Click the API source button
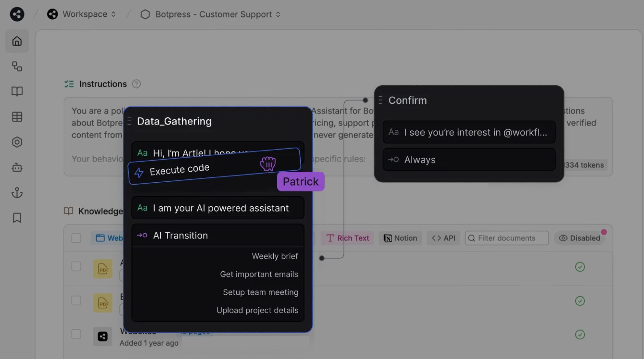 tap(444, 238)
